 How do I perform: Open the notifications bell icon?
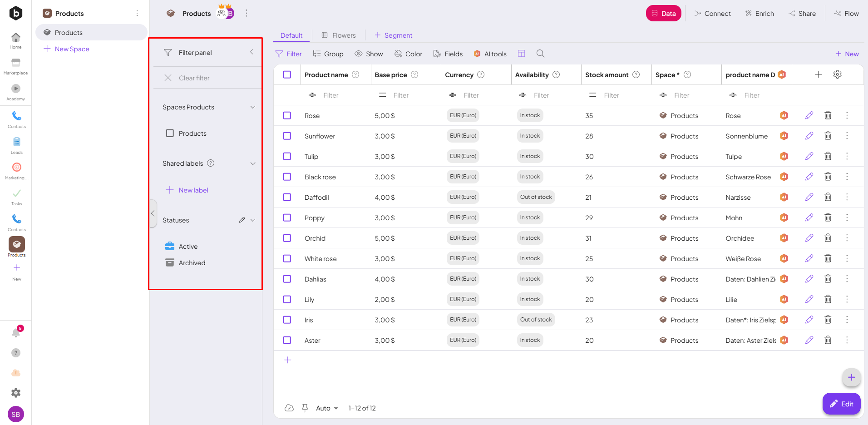(x=16, y=333)
